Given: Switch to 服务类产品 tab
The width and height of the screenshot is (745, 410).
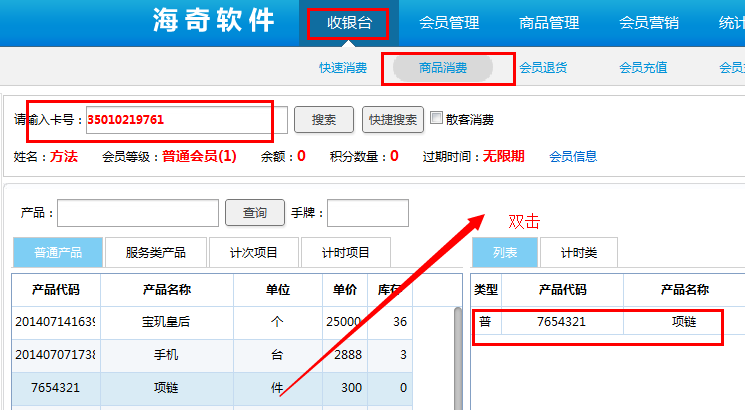Looking at the screenshot, I should (154, 253).
